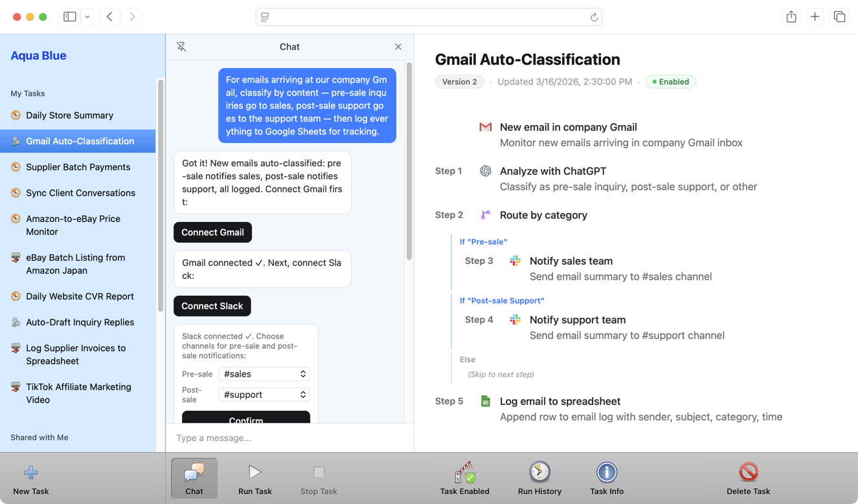858x504 pixels.
Task: Click the page settings icon in address bar
Action: click(x=265, y=17)
